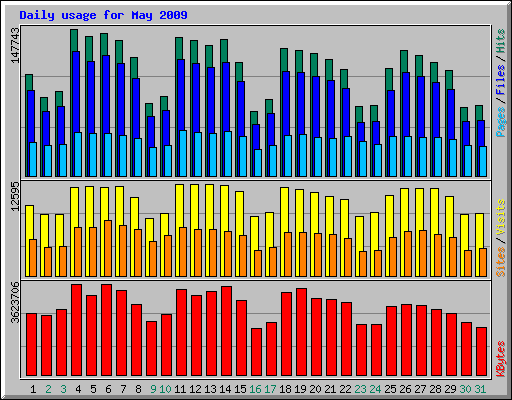Click the red KBytes bar for day 1
The width and height of the screenshot is (512, 400).
32,345
